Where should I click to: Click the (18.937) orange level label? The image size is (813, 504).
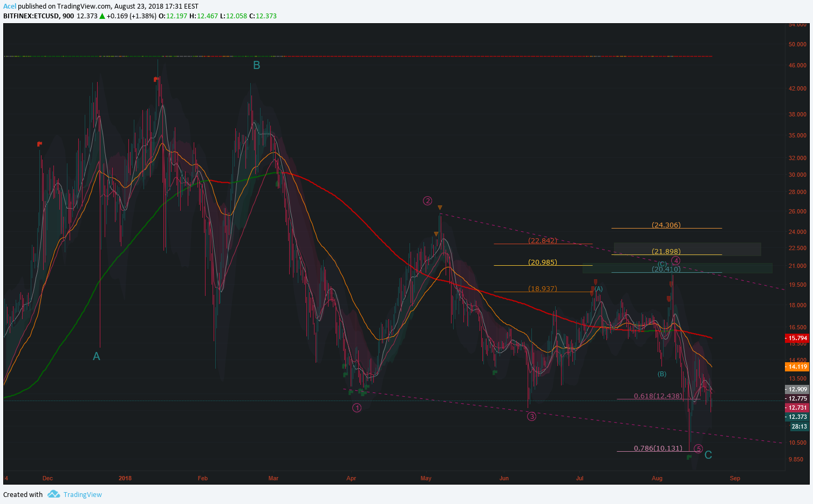click(543, 288)
